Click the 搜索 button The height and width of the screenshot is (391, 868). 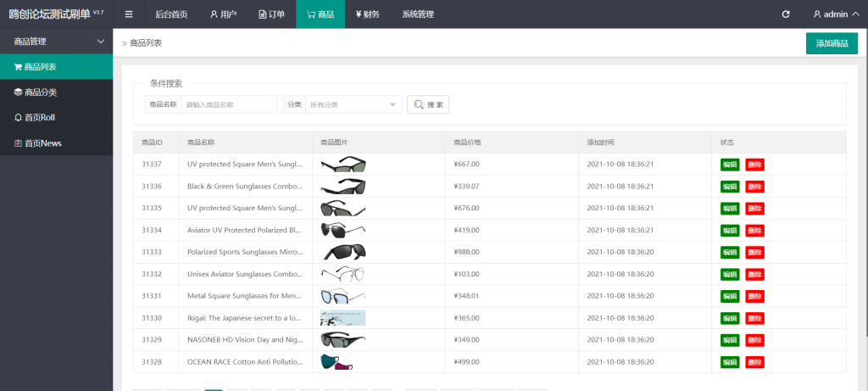(428, 104)
